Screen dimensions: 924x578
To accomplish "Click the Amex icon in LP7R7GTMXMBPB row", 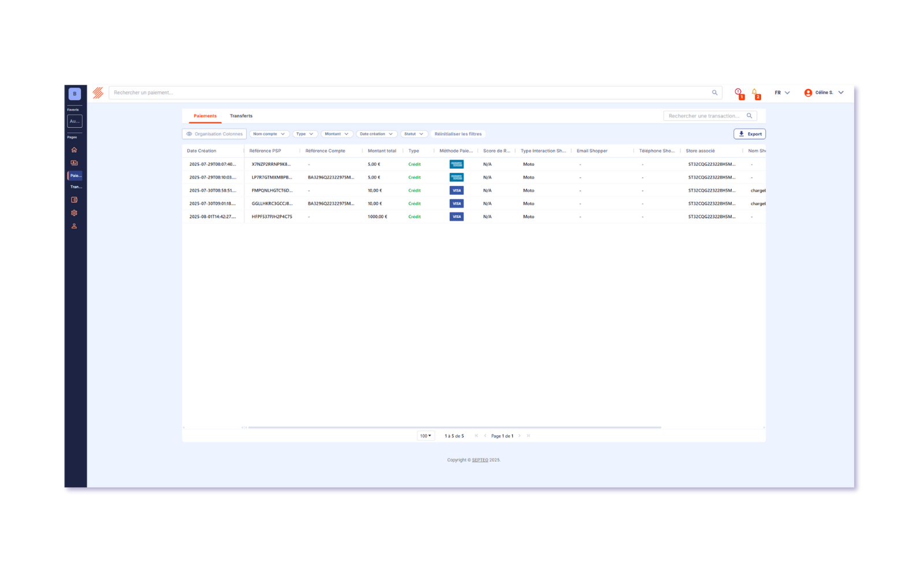I will [x=456, y=177].
